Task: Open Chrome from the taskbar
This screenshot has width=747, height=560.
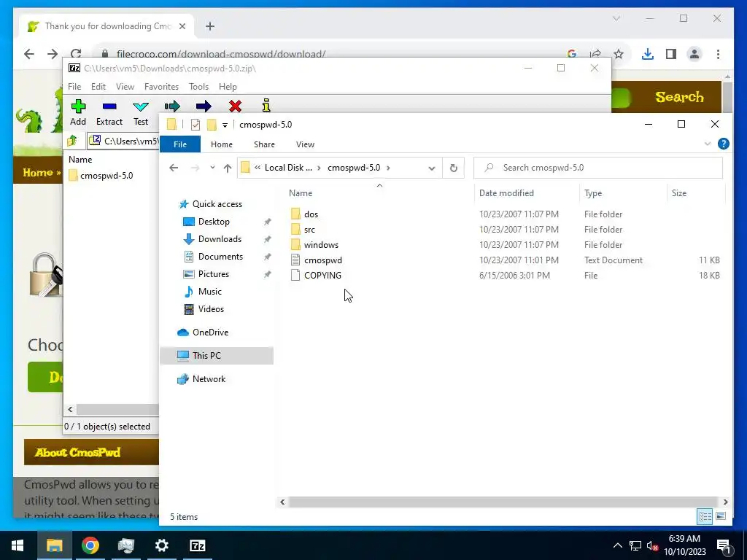Action: point(90,545)
